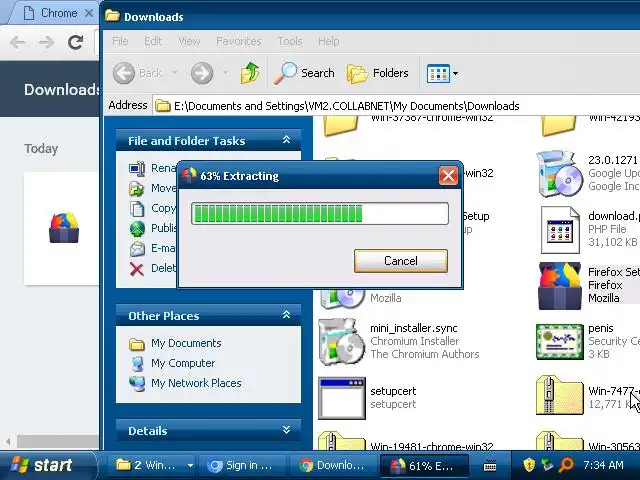
Task: Click the Firefox download thumbnail in Chrome
Action: 64,227
